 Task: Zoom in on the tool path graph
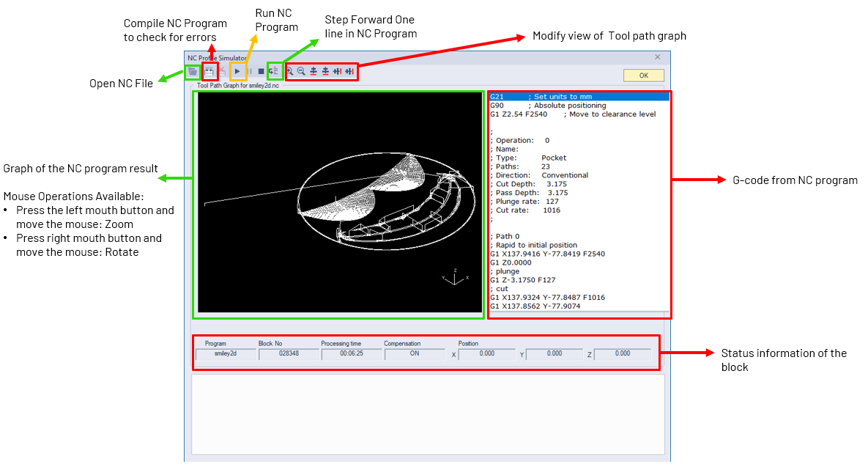click(x=289, y=71)
